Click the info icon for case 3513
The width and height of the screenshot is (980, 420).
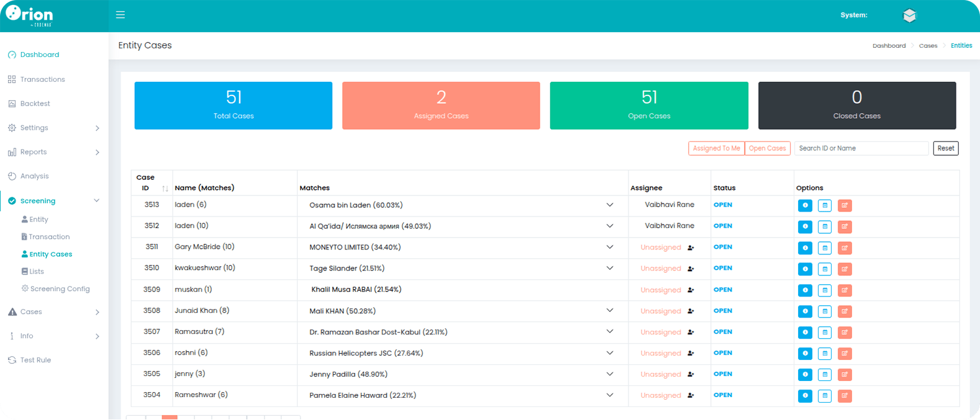coord(805,206)
